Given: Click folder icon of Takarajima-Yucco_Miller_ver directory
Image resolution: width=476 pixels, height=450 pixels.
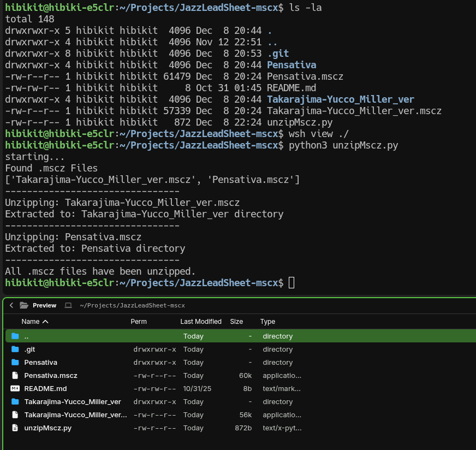Looking at the screenshot, I should [x=15, y=401].
